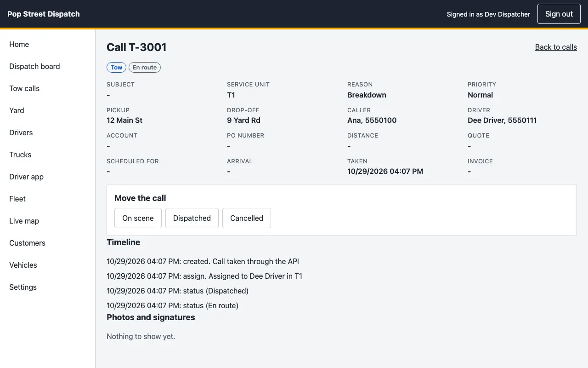Image resolution: width=588 pixels, height=368 pixels.
Task: Open the Drivers page
Action: 21,132
